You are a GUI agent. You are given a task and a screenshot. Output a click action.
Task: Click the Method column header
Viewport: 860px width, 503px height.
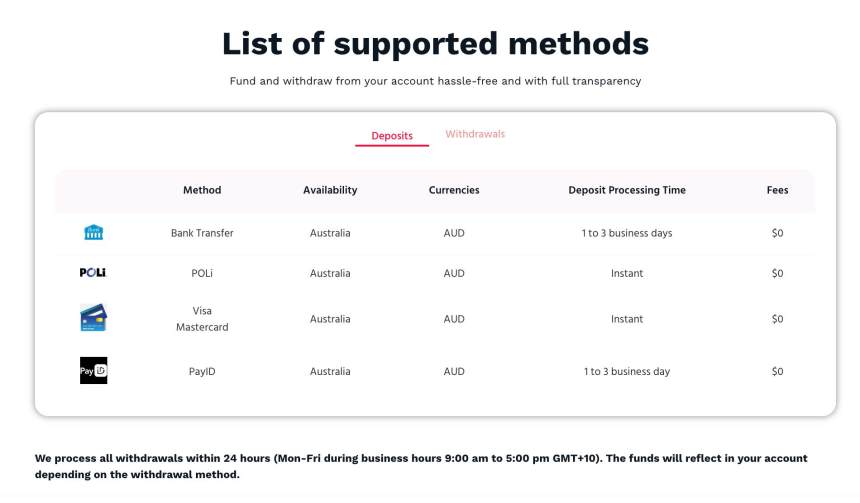coord(202,190)
